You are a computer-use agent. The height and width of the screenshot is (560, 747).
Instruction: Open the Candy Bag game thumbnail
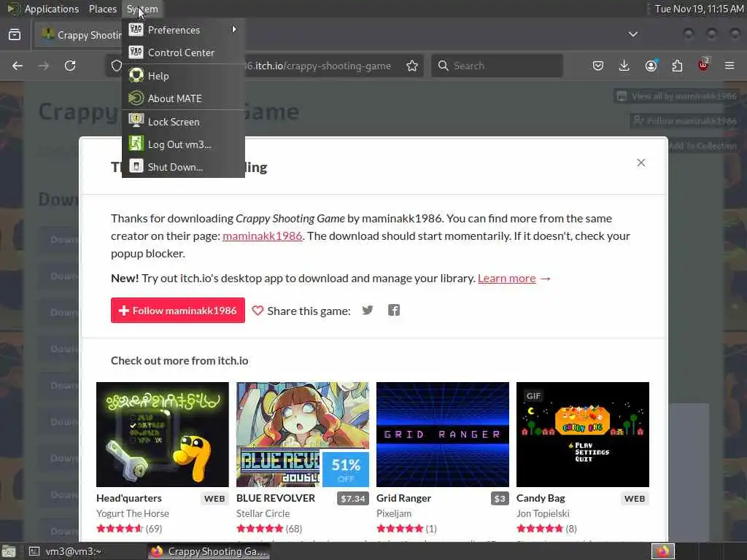coord(583,435)
